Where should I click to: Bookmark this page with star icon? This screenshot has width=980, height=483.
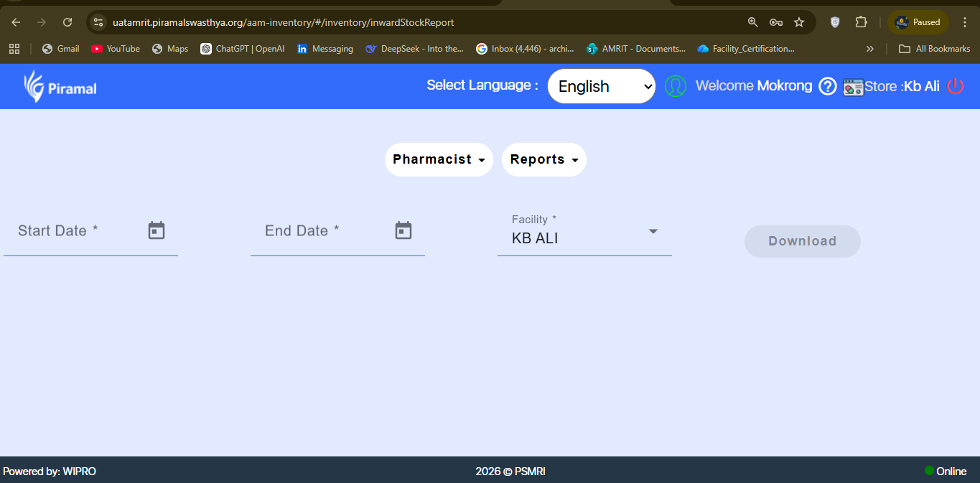pos(799,22)
